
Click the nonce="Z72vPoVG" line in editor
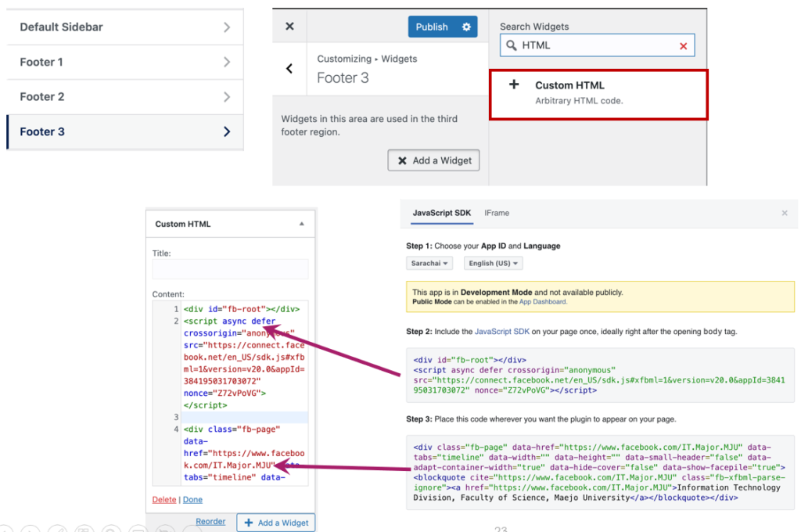[224, 393]
